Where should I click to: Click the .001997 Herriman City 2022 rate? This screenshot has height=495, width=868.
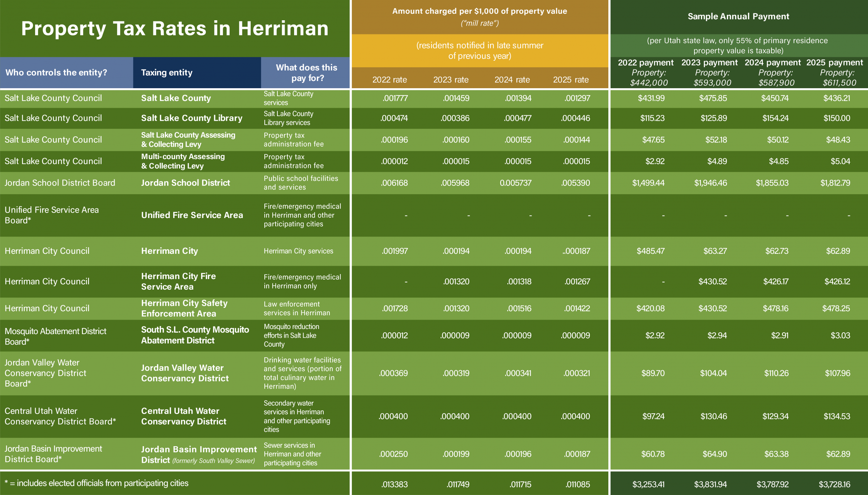click(395, 251)
